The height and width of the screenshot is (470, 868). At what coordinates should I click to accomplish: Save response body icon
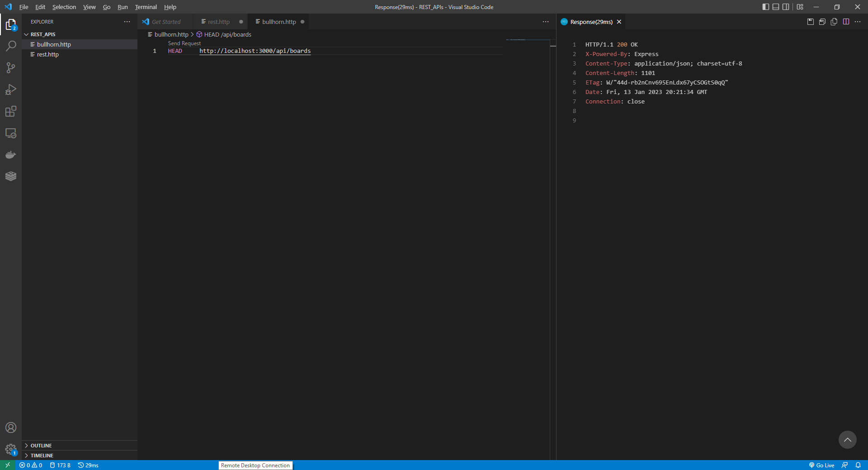click(822, 22)
